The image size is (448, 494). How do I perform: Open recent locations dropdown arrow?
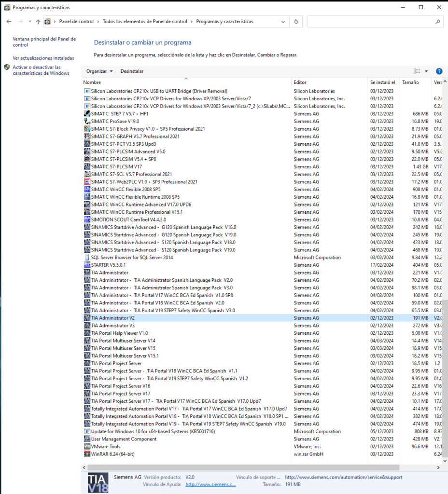coord(29,21)
